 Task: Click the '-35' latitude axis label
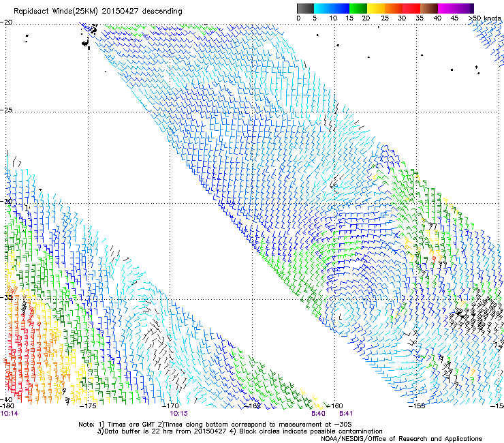coord(6,298)
